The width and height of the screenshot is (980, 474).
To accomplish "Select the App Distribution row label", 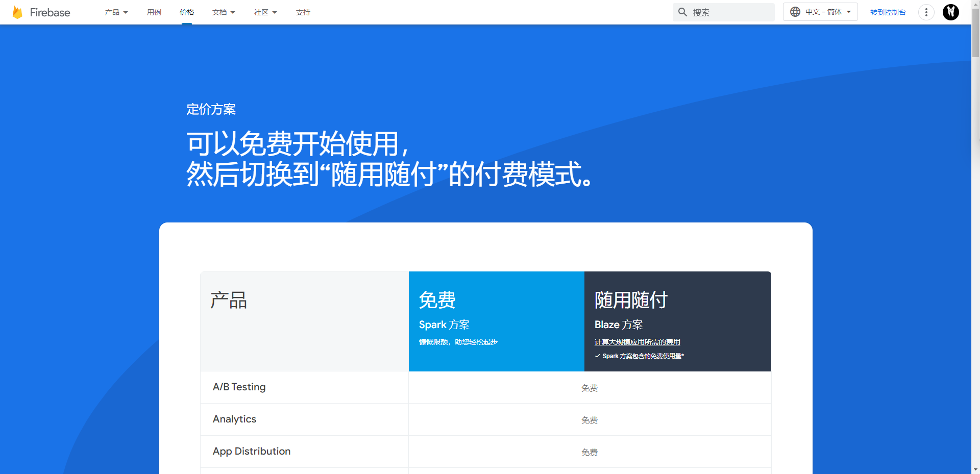I will pos(252,451).
